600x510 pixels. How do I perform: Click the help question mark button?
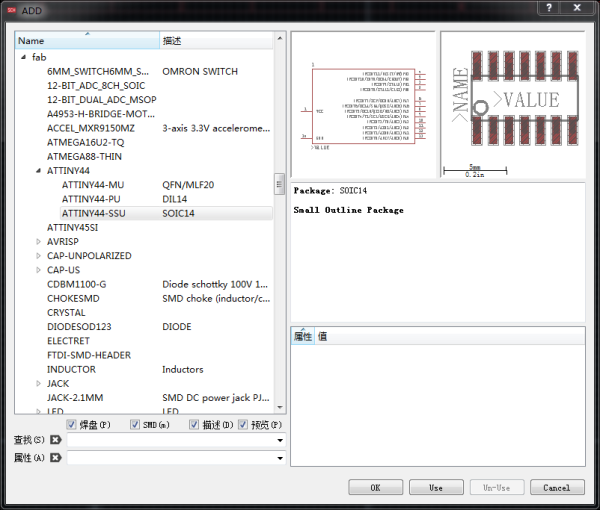click(x=549, y=7)
